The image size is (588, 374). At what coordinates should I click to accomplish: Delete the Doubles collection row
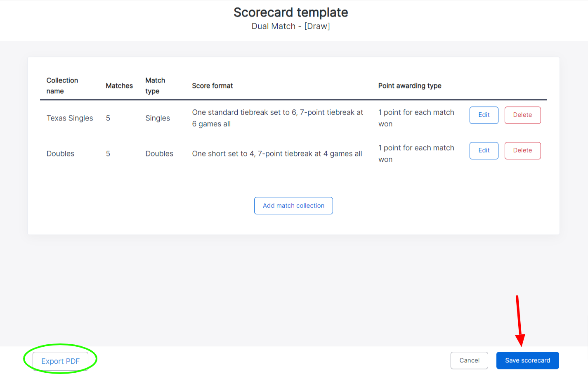tap(522, 151)
